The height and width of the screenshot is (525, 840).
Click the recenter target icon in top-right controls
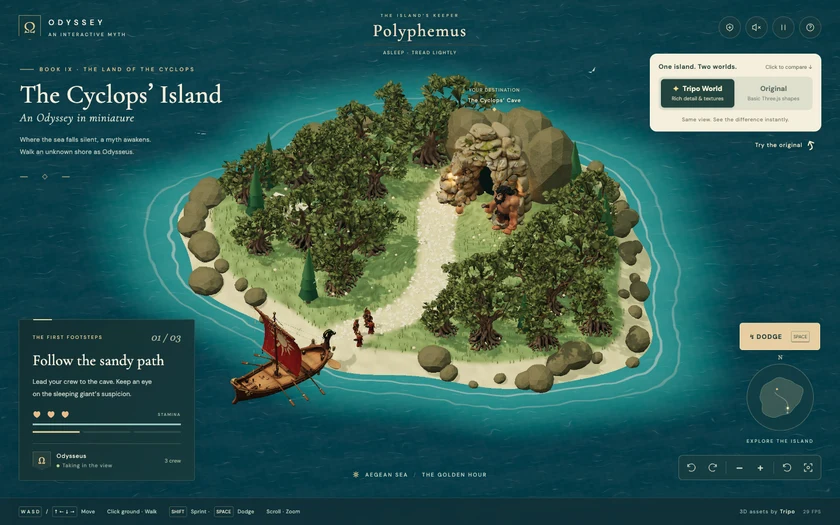(x=729, y=27)
